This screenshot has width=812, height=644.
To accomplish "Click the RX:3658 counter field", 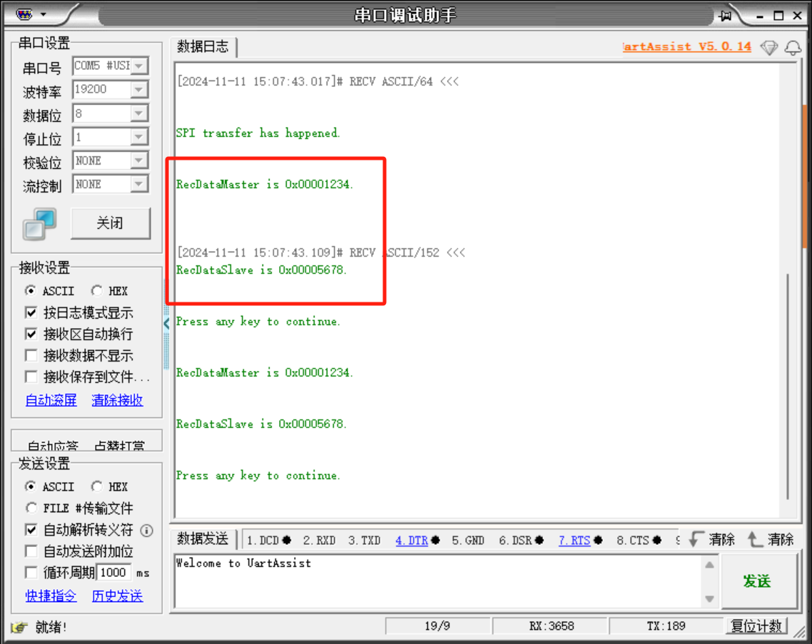I will [x=552, y=626].
